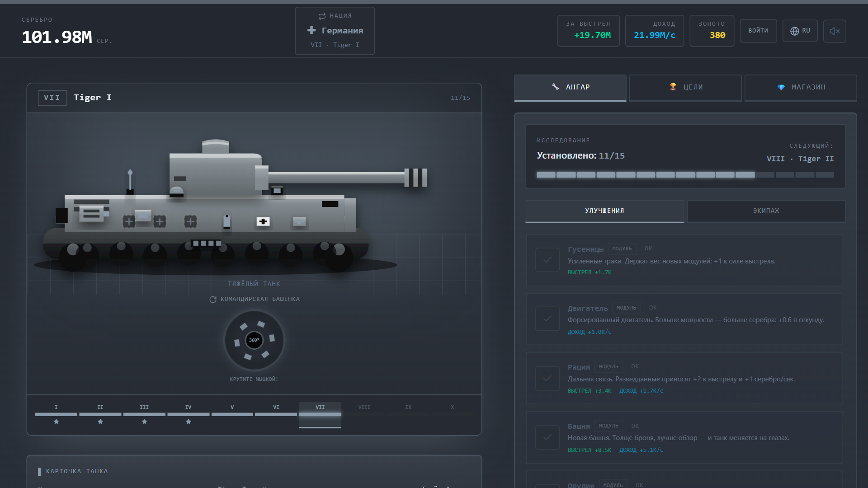Click the ДОХОД +5.1K/с bonus text

click(x=641, y=450)
